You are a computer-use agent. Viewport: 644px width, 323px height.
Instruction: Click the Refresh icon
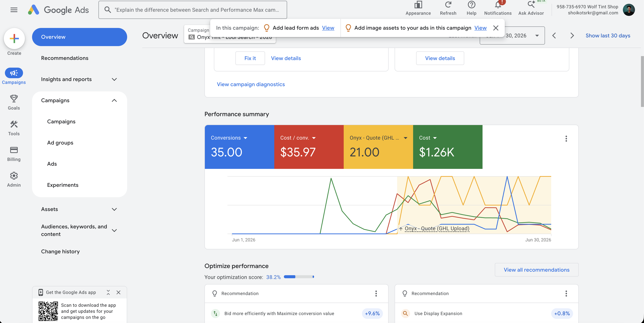point(448,5)
